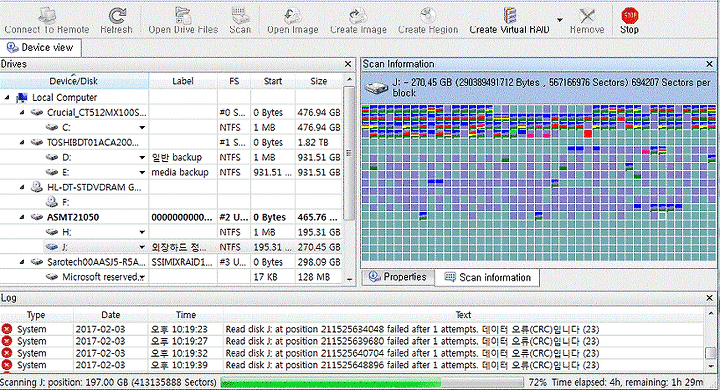Collapse the TOSHIBDT01ACA200 drive node
The width and height of the screenshot is (720, 390).
pos(22,142)
